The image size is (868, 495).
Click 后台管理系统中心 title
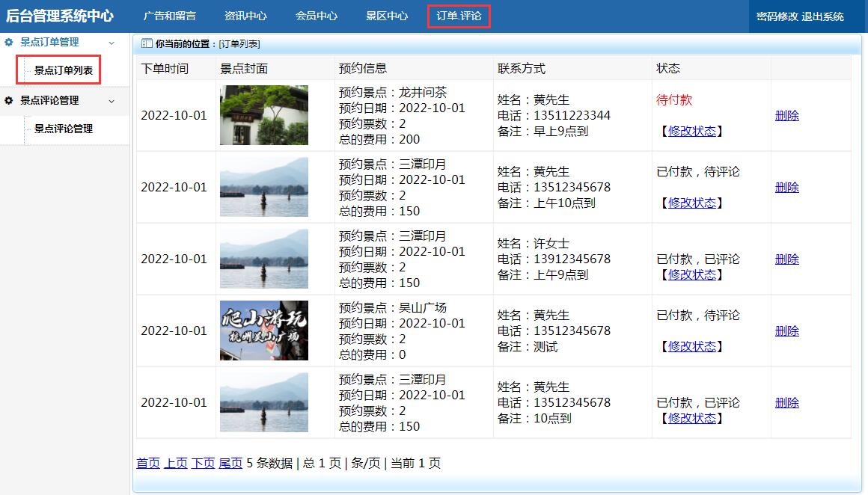[x=60, y=16]
